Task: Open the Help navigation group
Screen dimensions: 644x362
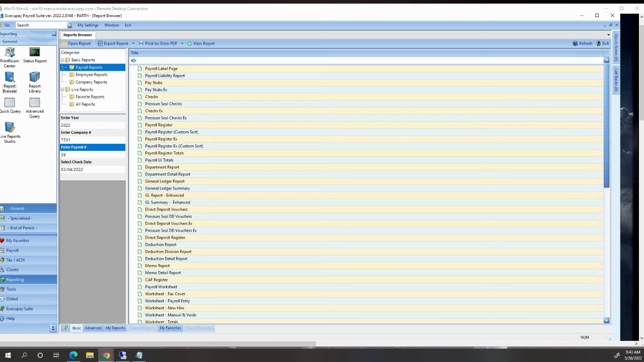Action: (x=28, y=319)
